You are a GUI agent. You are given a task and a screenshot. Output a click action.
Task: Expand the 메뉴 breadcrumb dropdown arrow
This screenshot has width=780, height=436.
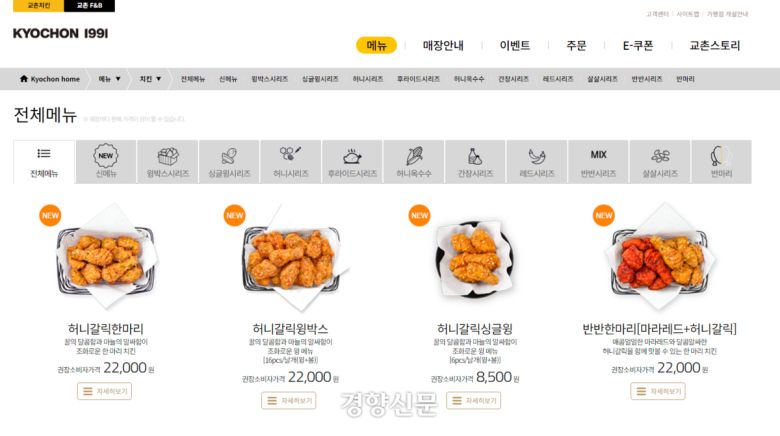coord(118,79)
